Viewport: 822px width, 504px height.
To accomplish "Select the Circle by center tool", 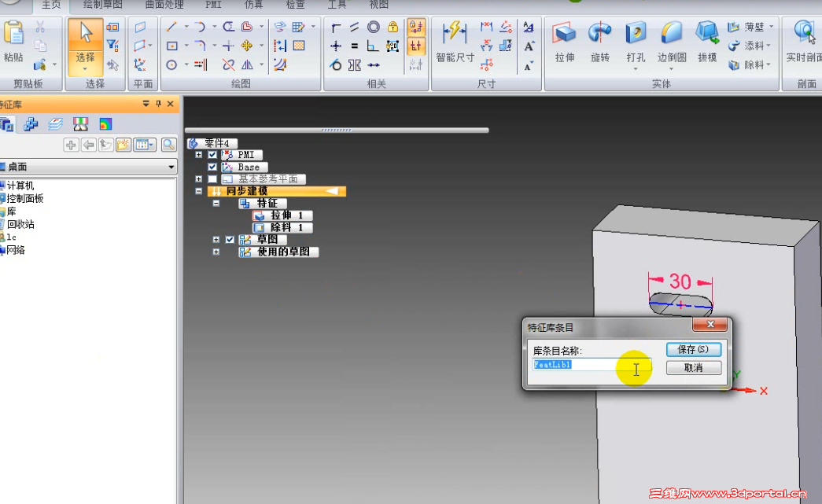I will (x=171, y=65).
